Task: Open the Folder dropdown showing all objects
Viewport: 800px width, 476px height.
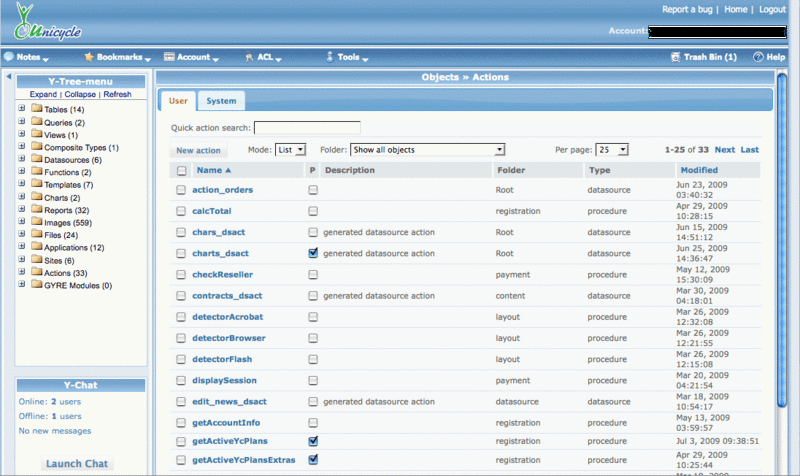Action: click(x=427, y=150)
